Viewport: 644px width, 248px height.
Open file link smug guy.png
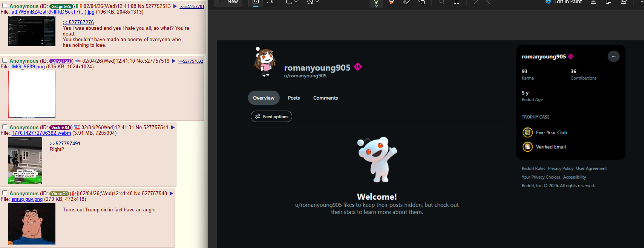click(27, 199)
